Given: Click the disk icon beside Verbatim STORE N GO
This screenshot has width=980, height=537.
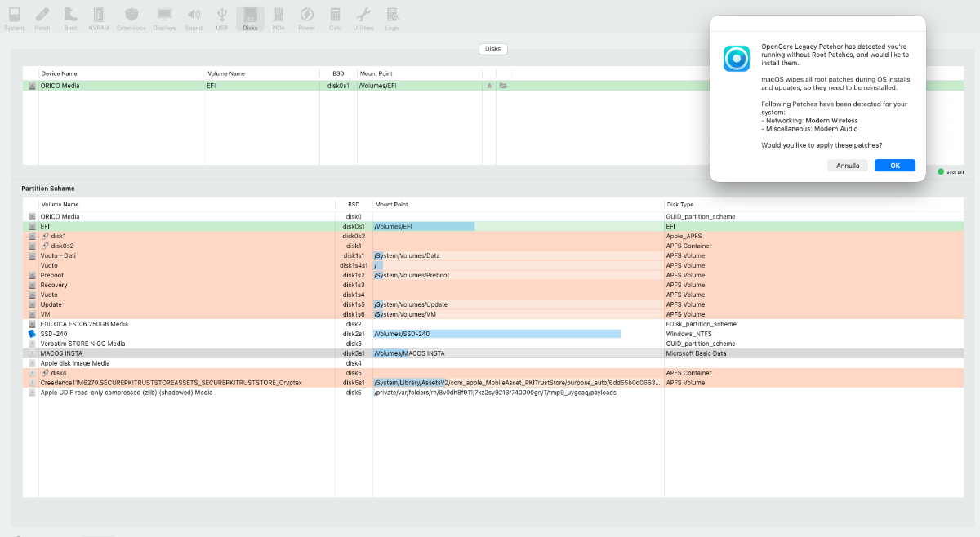Looking at the screenshot, I should [x=32, y=344].
